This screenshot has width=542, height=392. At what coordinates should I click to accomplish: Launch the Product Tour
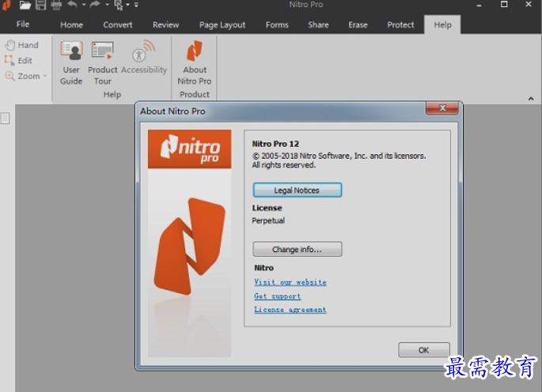click(x=102, y=63)
